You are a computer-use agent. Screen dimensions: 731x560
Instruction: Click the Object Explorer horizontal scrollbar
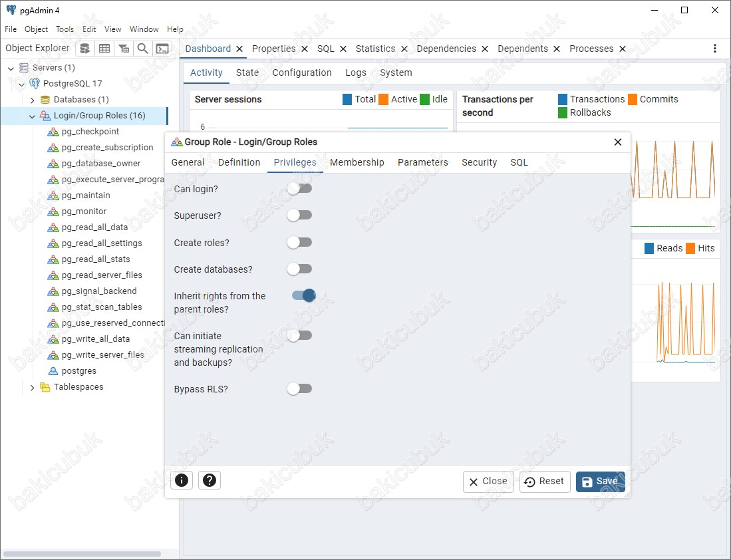[x=82, y=554]
